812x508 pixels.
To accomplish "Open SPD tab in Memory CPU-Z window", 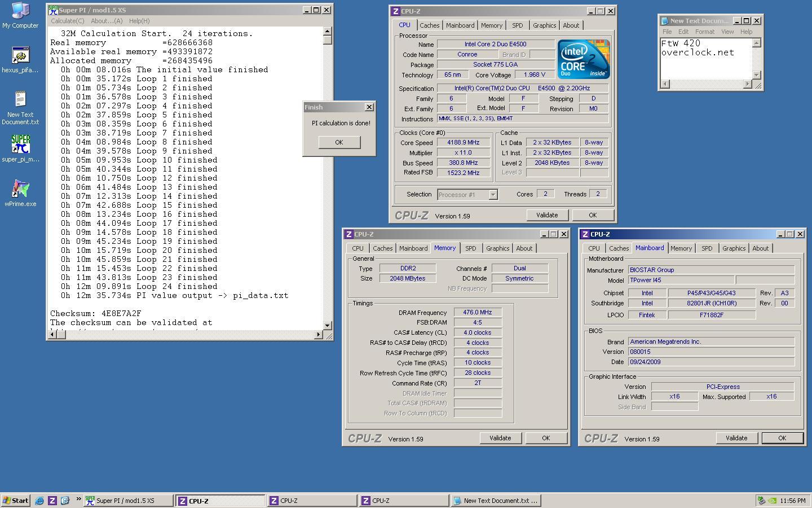I will (471, 248).
